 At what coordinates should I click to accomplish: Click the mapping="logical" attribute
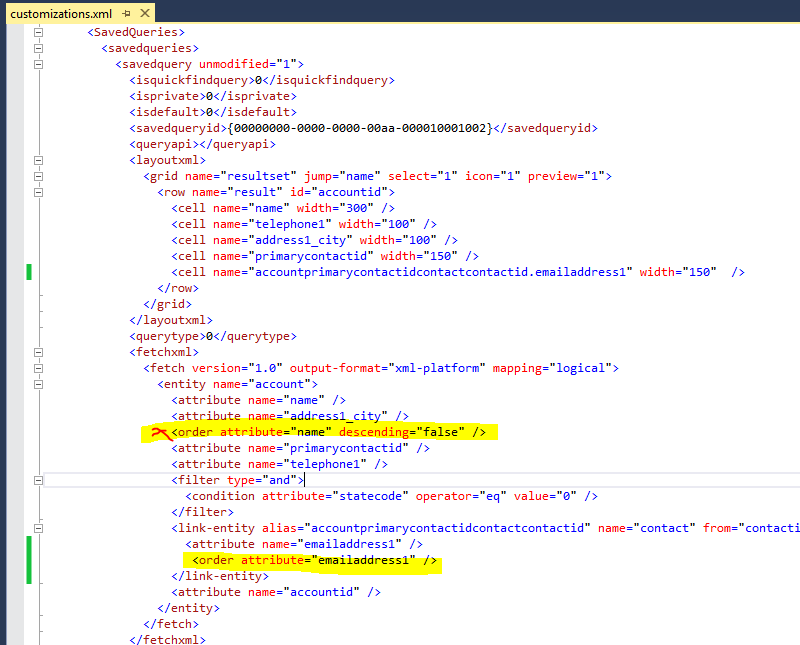pos(552,368)
